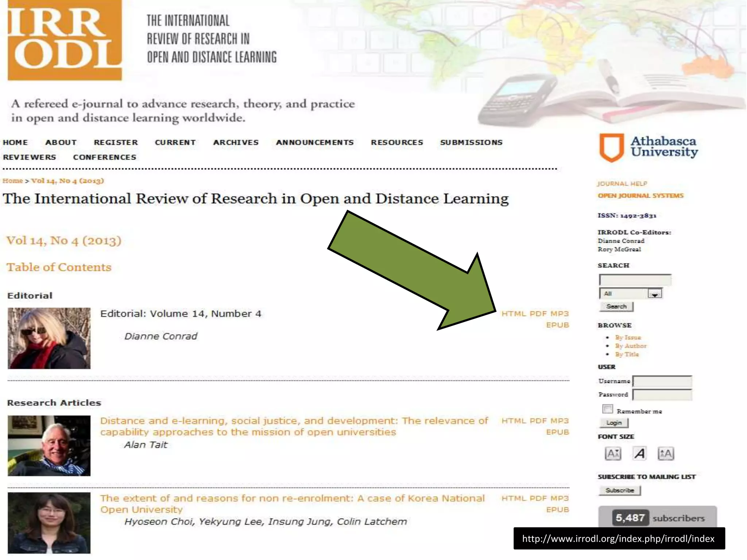The height and width of the screenshot is (560, 747).
Task: Open the OPEN JOURNAL SYSTEMS link
Action: tap(640, 196)
